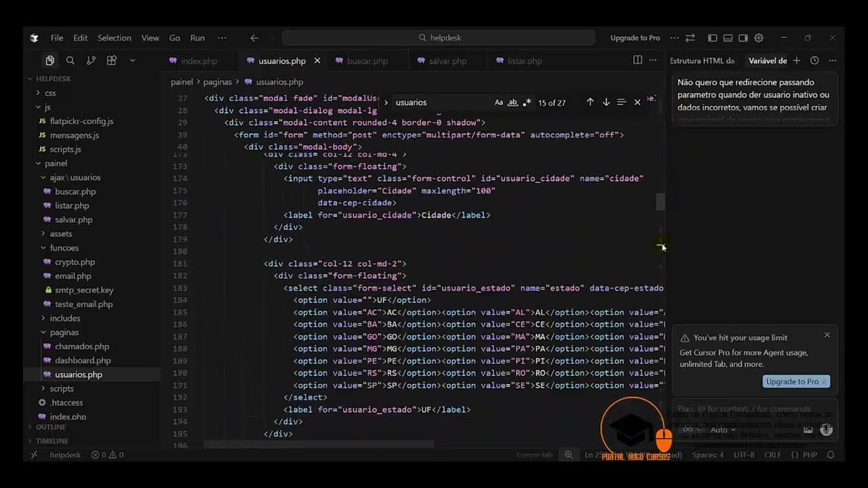Image resolution: width=868 pixels, height=488 pixels.
Task: Open notifications bell in status bar
Action: coord(831,455)
